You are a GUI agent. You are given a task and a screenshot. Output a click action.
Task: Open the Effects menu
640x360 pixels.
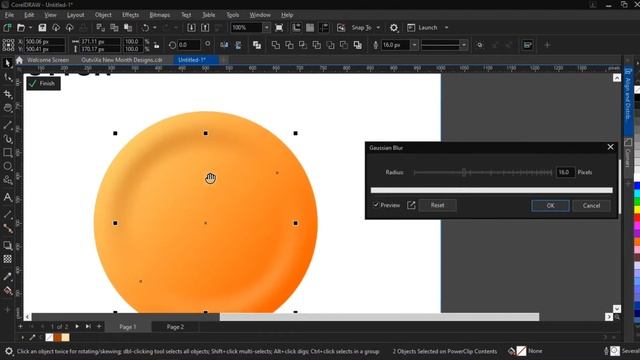130,15
